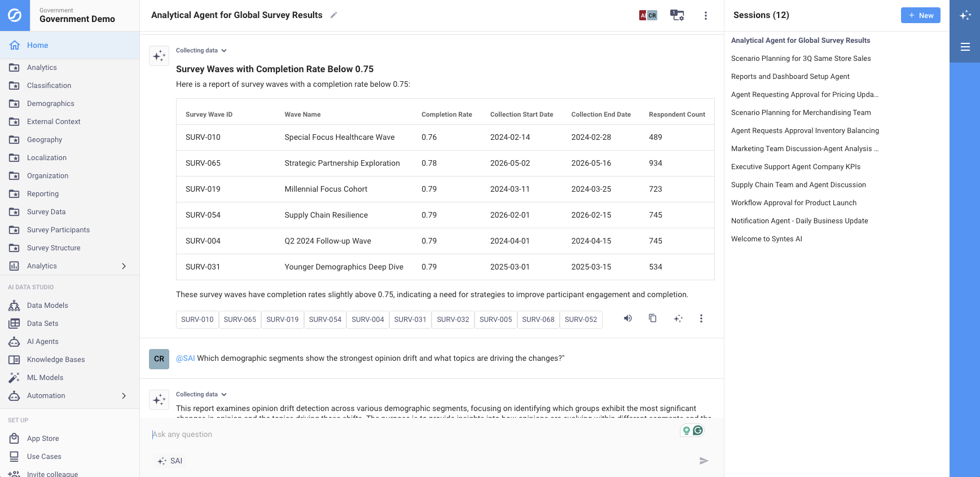Image resolution: width=980 pixels, height=477 pixels.
Task: Copy the survey waves response
Action: coord(652,319)
